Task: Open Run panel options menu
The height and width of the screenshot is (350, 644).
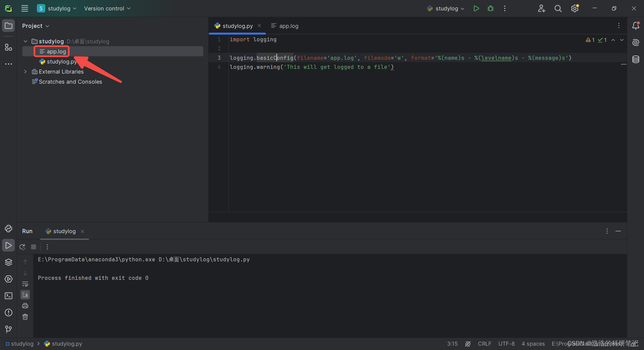Action: (607, 231)
